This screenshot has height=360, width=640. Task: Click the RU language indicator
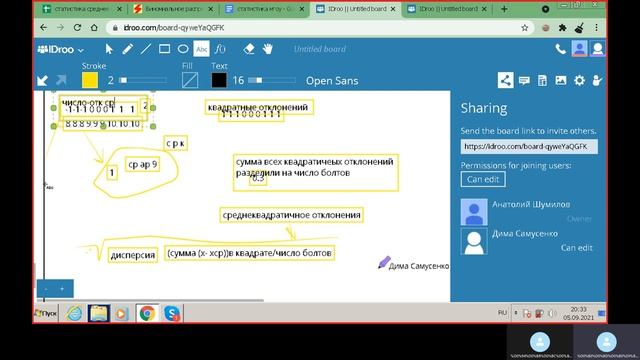pos(502,313)
